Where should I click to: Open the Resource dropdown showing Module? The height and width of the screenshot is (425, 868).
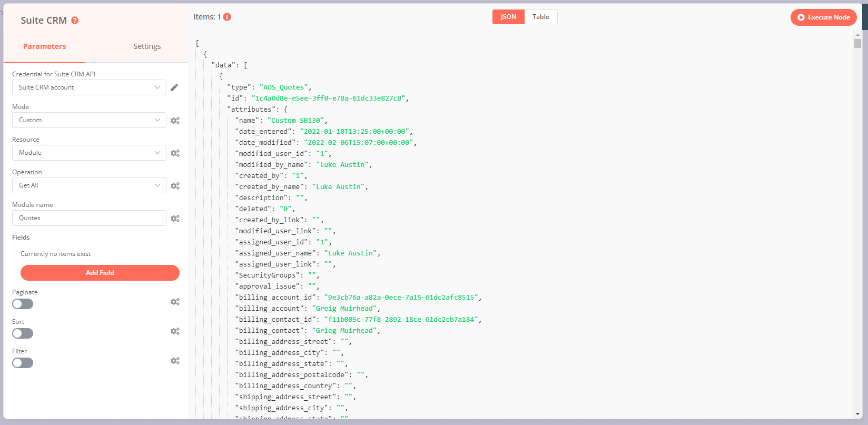[x=89, y=153]
